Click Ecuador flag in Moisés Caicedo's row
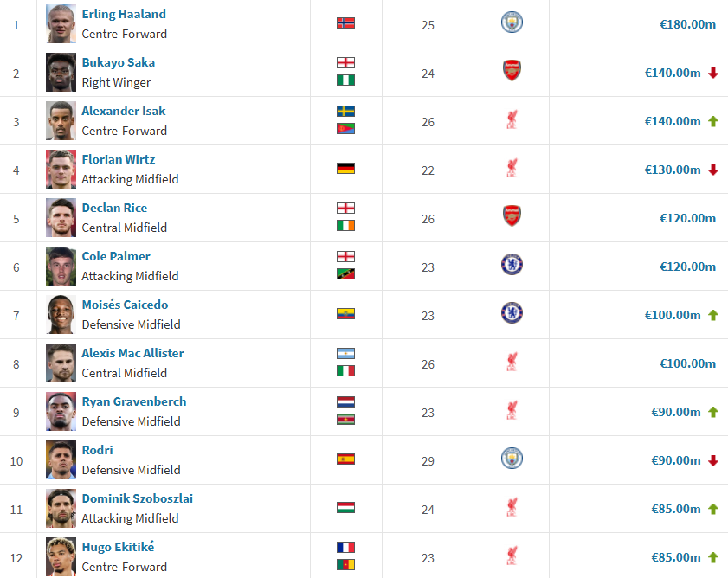 click(x=345, y=314)
